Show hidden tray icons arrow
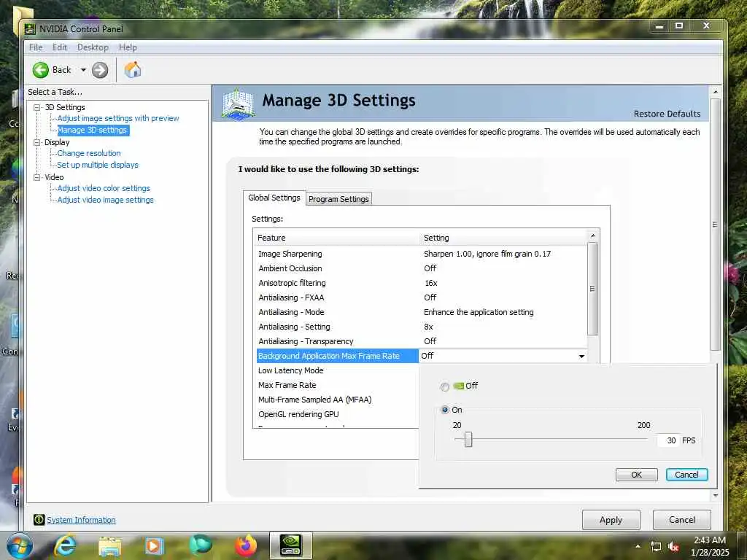 pyautogui.click(x=638, y=546)
